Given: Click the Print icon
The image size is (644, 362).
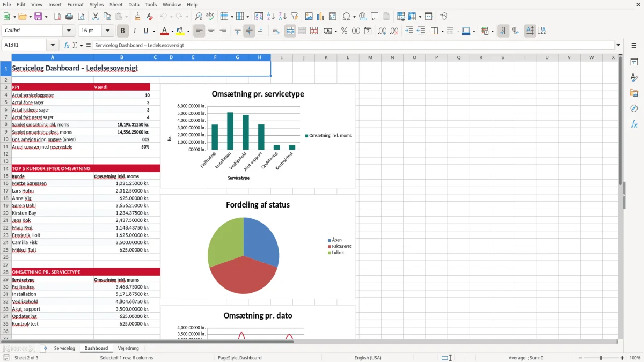Looking at the screenshot, I should [x=69, y=17].
